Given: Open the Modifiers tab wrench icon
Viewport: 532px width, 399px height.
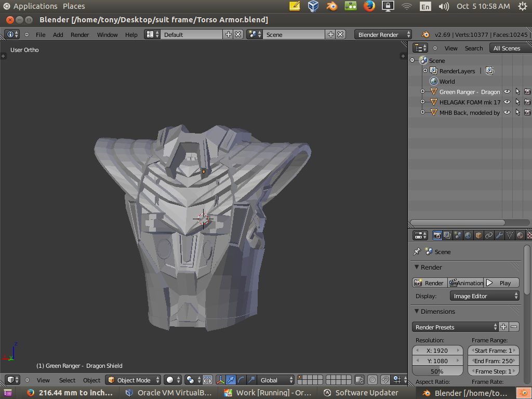Looking at the screenshot, I should click(x=499, y=235).
